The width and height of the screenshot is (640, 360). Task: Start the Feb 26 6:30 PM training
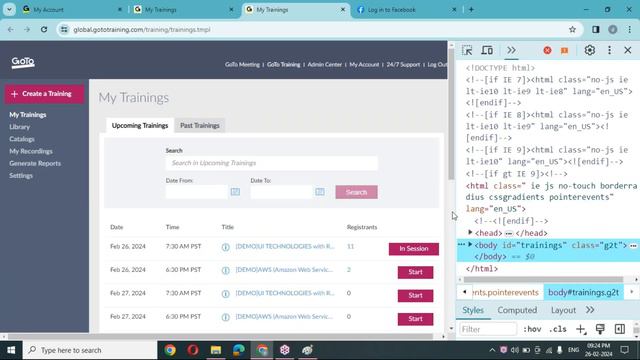tap(415, 272)
